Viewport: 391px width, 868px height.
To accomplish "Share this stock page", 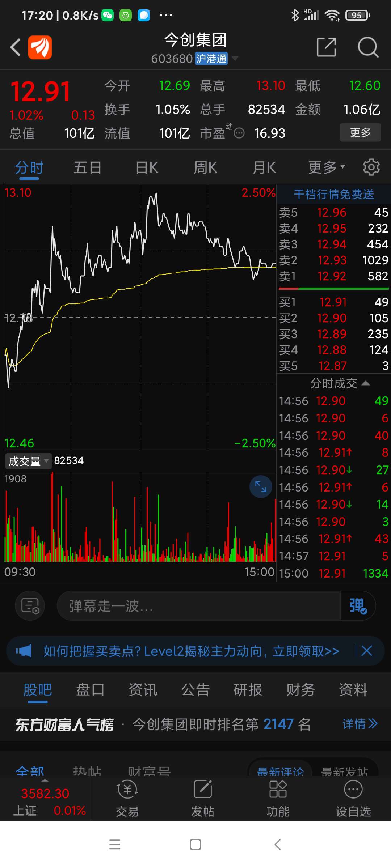I will click(x=326, y=47).
